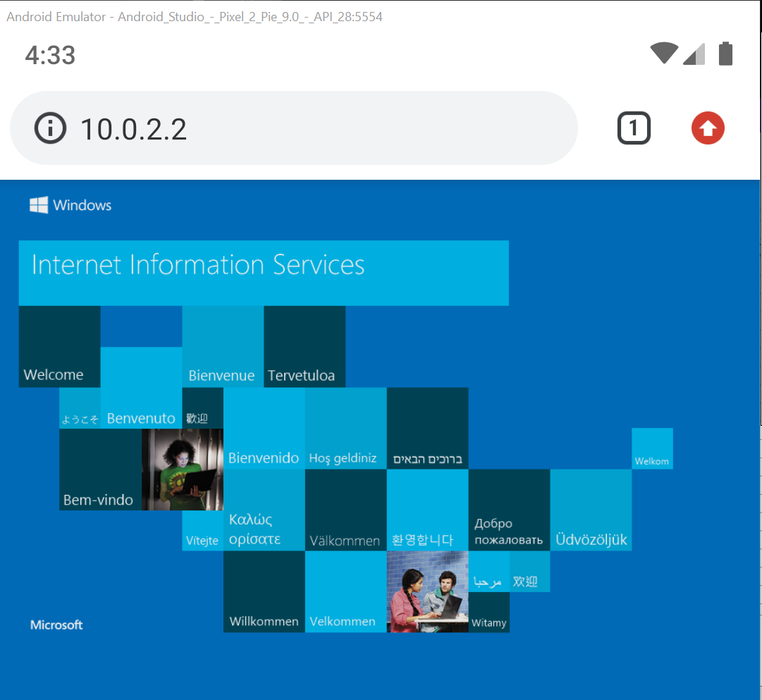Tap the site info icon in address bar
762x700 pixels.
tap(50, 128)
